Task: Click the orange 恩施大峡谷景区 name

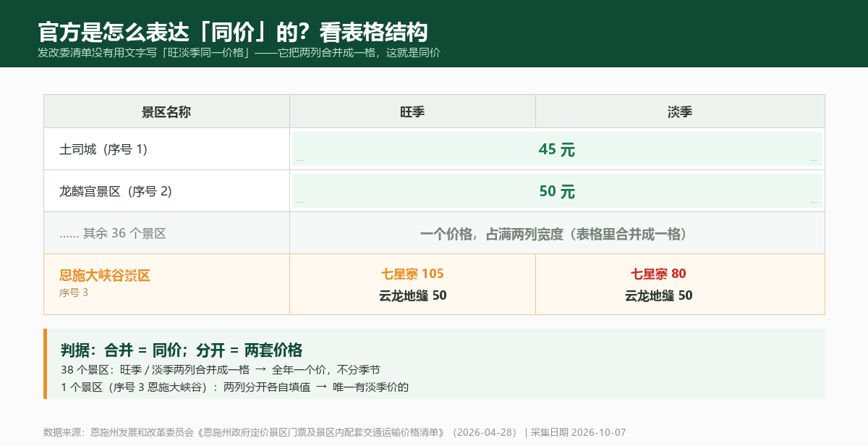Action: pos(105,275)
